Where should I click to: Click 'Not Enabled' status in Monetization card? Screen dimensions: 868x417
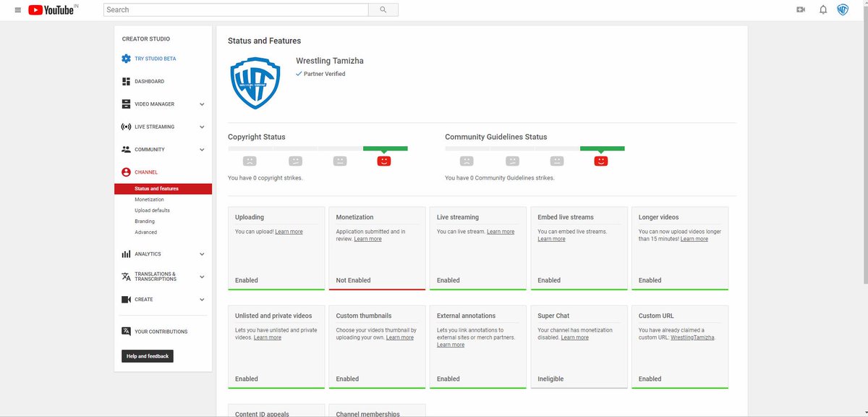click(353, 280)
